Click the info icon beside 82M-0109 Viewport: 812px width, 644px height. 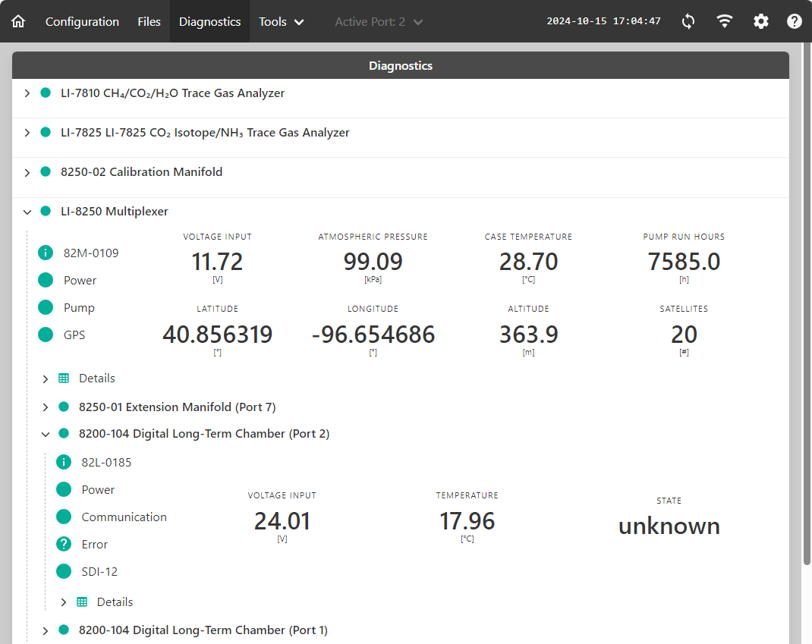[x=46, y=253]
